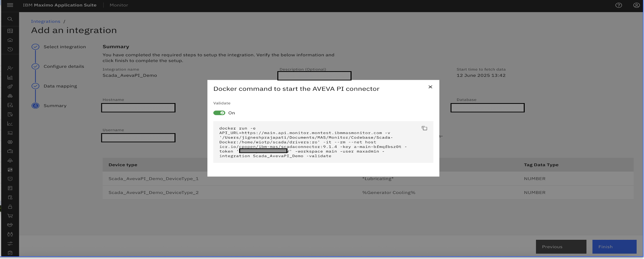Click the polyhedron icon in sidebar

point(10,142)
